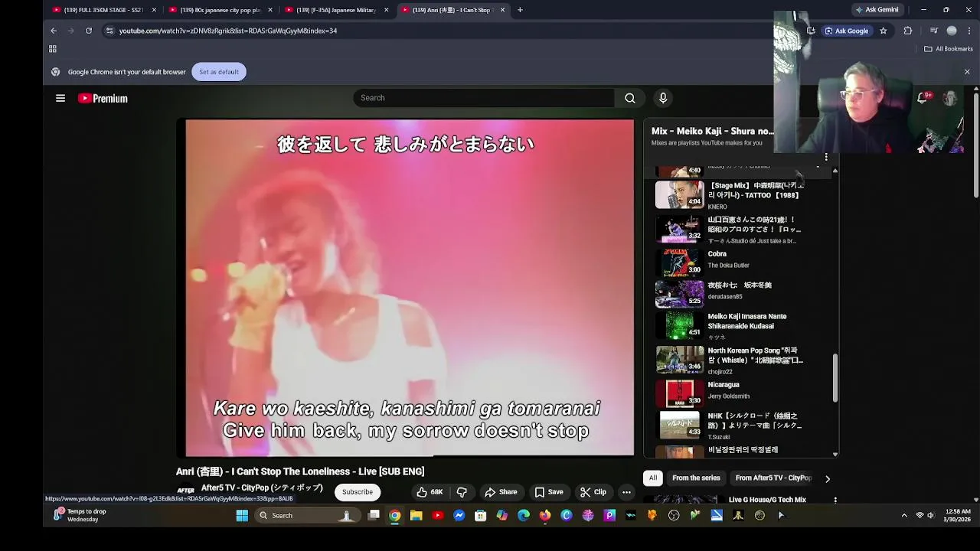Show hidden system tray icons
This screenshot has width=980, height=551.
coord(904,515)
